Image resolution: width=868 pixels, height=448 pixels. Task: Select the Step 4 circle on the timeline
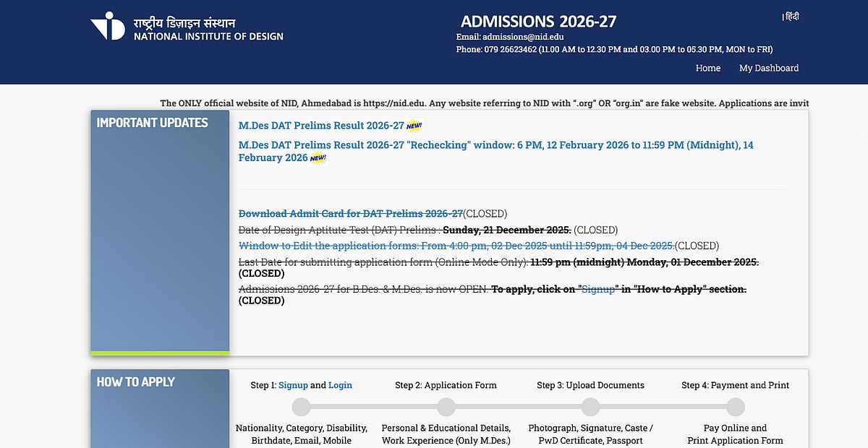pyautogui.click(x=734, y=405)
